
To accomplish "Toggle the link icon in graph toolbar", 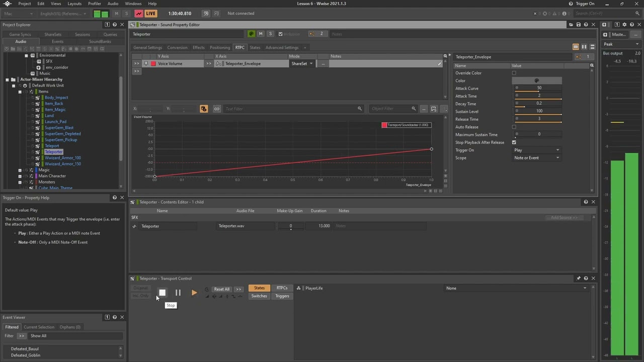I will tap(217, 109).
